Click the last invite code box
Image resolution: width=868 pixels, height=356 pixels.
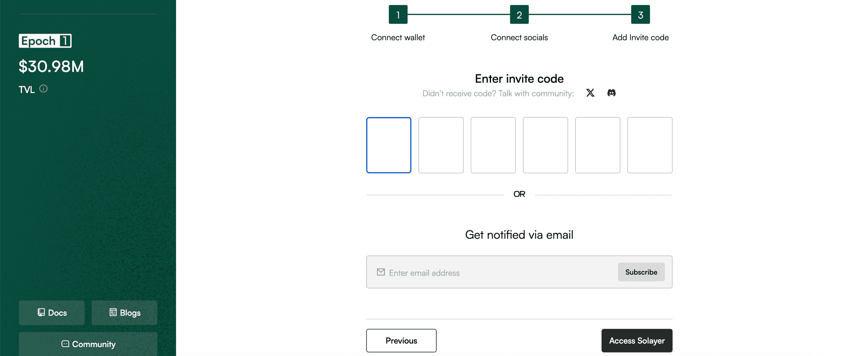pos(650,145)
